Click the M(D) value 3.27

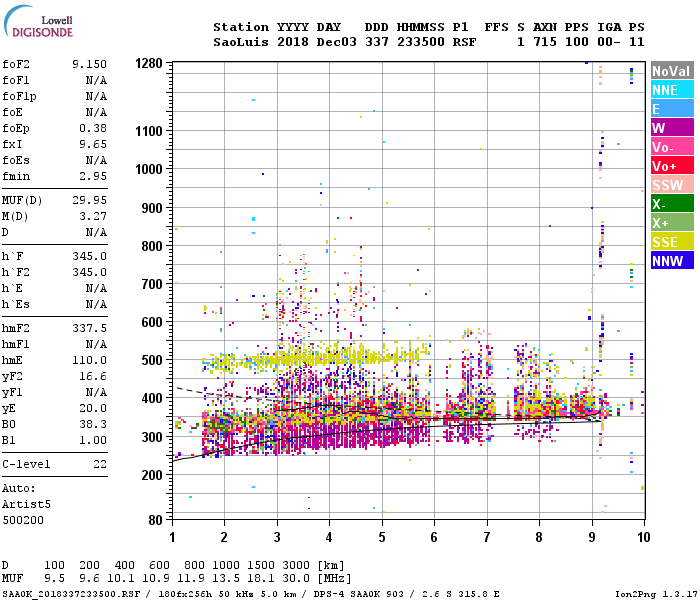click(x=93, y=217)
